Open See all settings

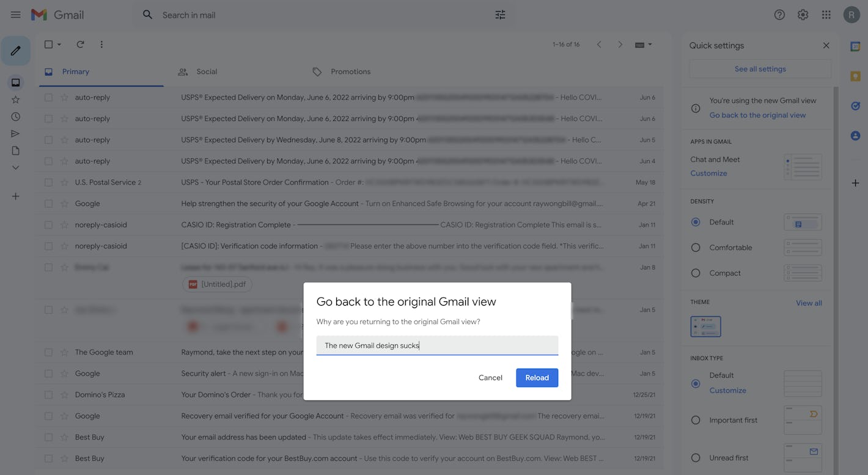[759, 68]
